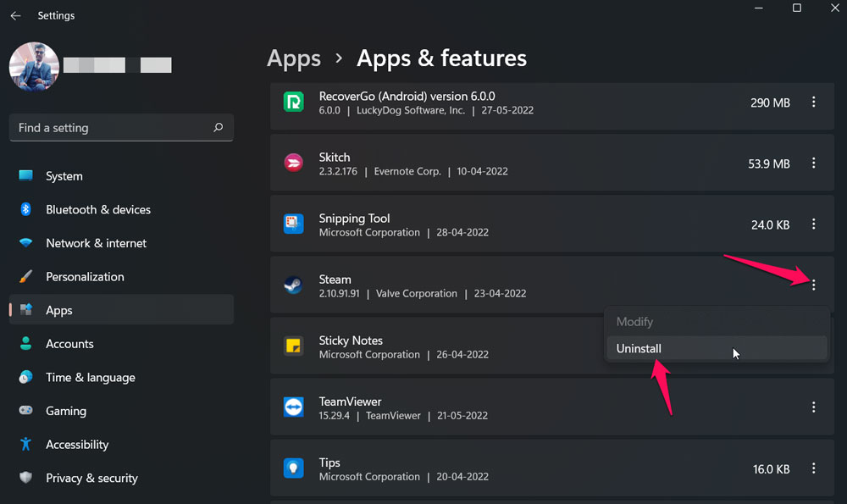Open more options for Tips
847x504 pixels.
tap(813, 468)
